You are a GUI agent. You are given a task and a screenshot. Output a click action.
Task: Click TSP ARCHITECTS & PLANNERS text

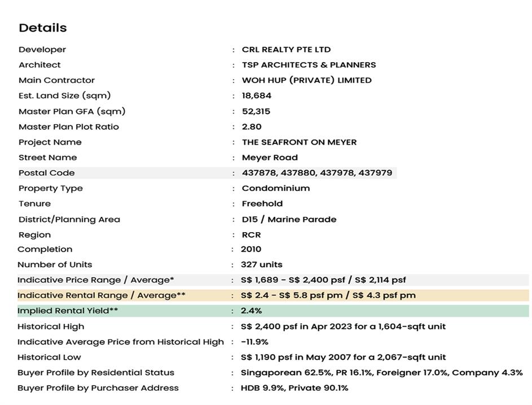point(309,65)
